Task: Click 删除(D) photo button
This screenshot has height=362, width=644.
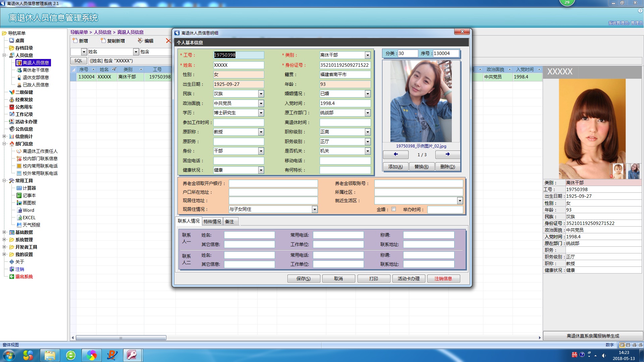Action: tap(448, 167)
